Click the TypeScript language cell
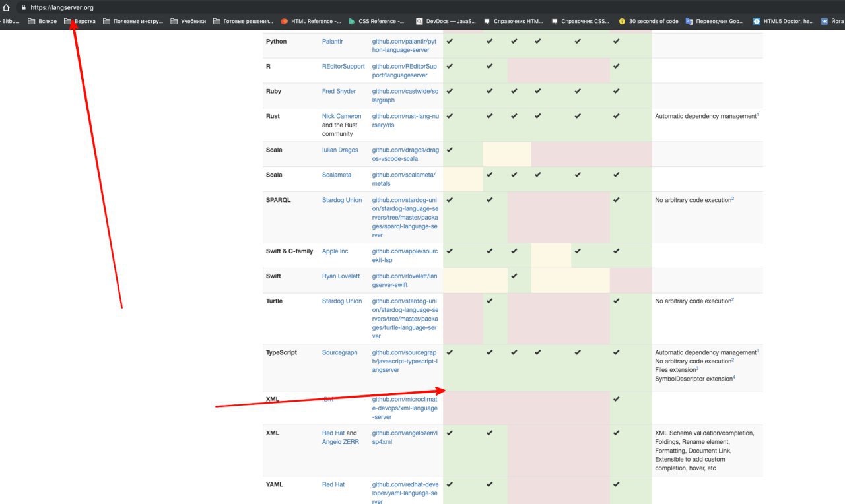 point(290,368)
